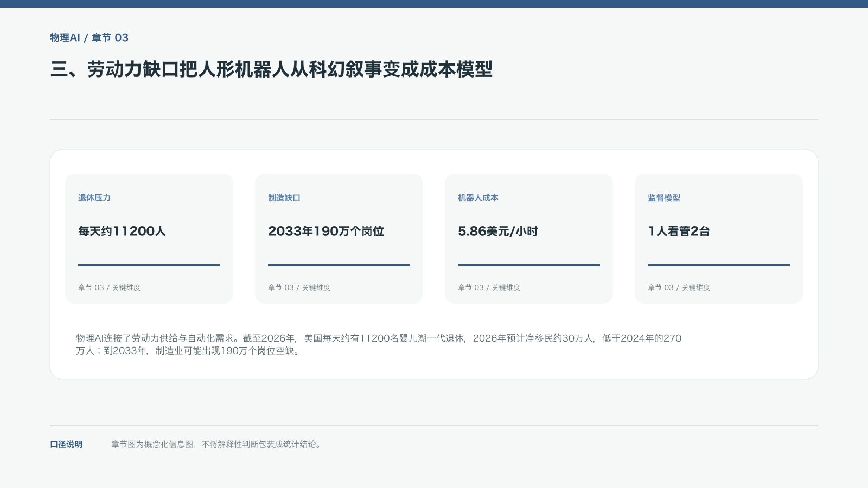Click the '口径说明' footer label
Image resolution: width=868 pixels, height=488 pixels.
coord(66,444)
